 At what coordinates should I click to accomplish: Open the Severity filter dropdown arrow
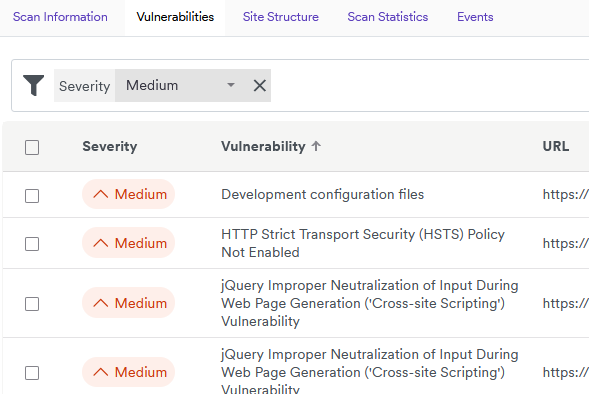231,85
